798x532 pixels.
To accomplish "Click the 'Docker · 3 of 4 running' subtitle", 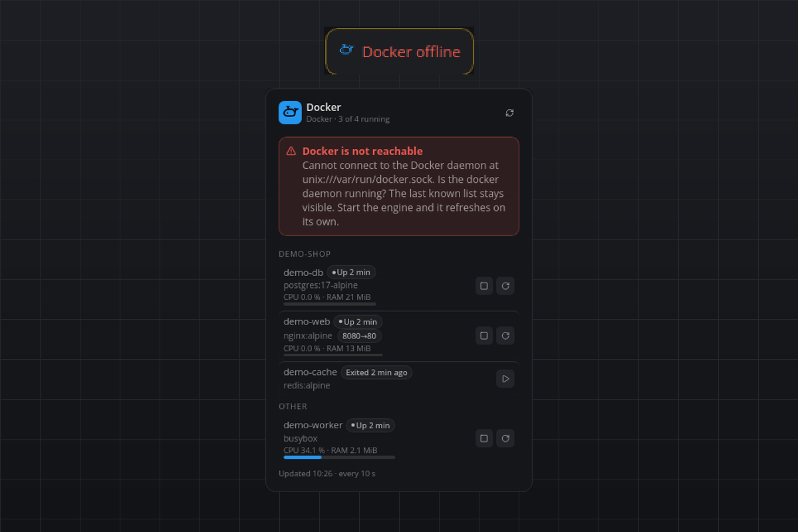I will click(x=348, y=120).
